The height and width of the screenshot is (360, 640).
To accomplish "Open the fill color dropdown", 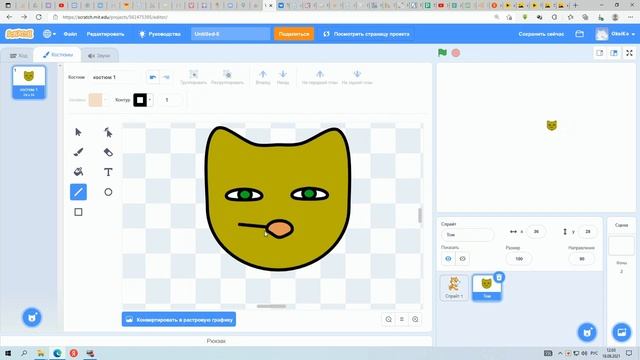I will pos(106,100).
